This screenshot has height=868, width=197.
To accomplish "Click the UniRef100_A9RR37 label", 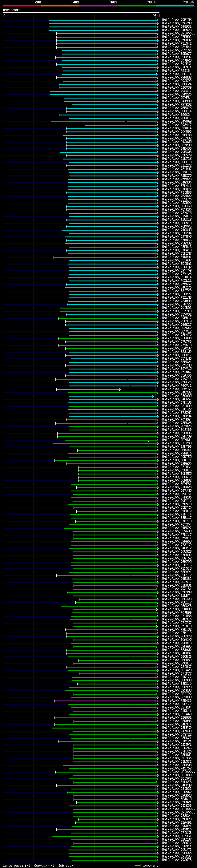I will tap(176, 57).
